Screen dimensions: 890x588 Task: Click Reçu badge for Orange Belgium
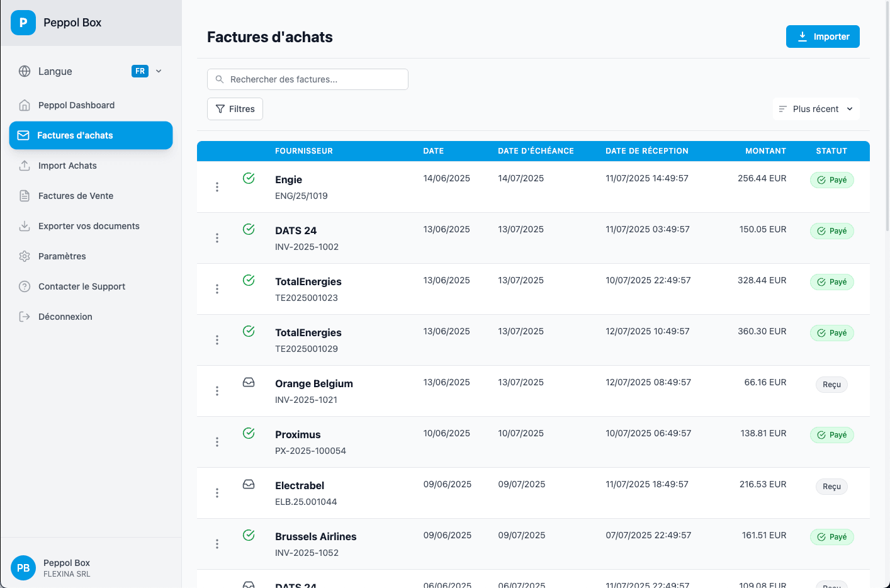pos(831,385)
